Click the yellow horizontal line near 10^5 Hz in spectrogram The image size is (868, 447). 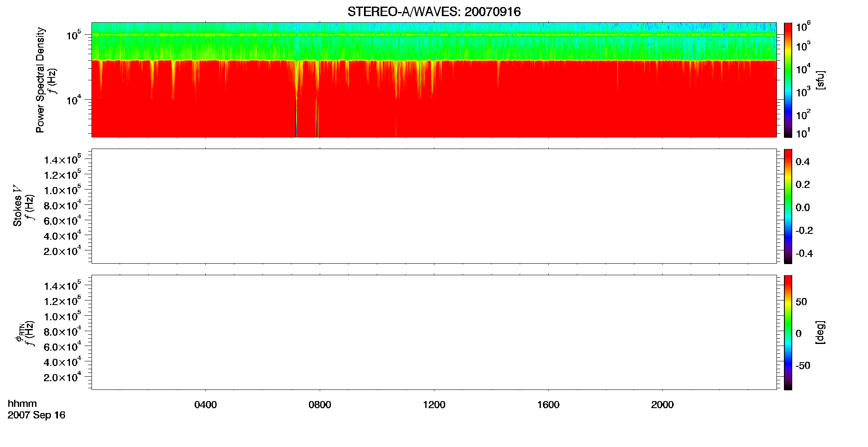click(434, 35)
